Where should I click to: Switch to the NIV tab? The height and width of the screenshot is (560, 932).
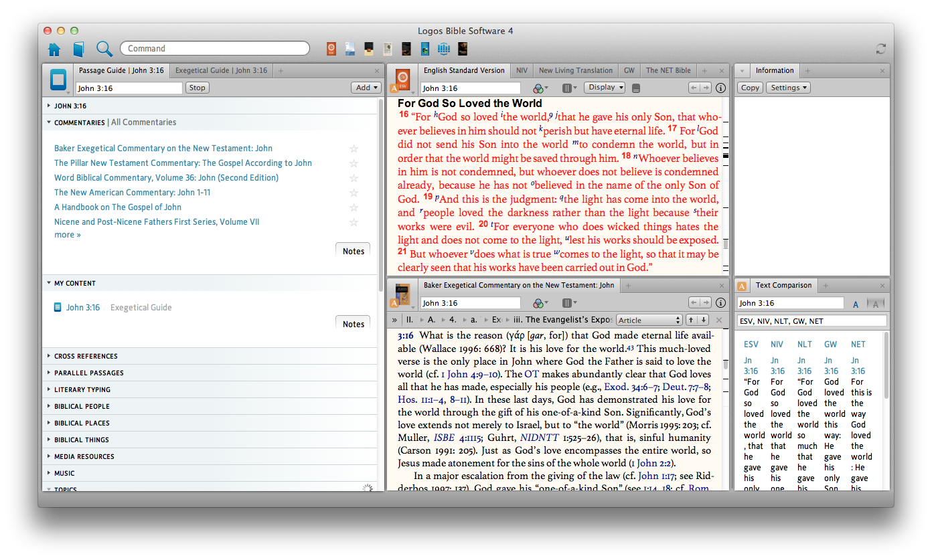[522, 70]
